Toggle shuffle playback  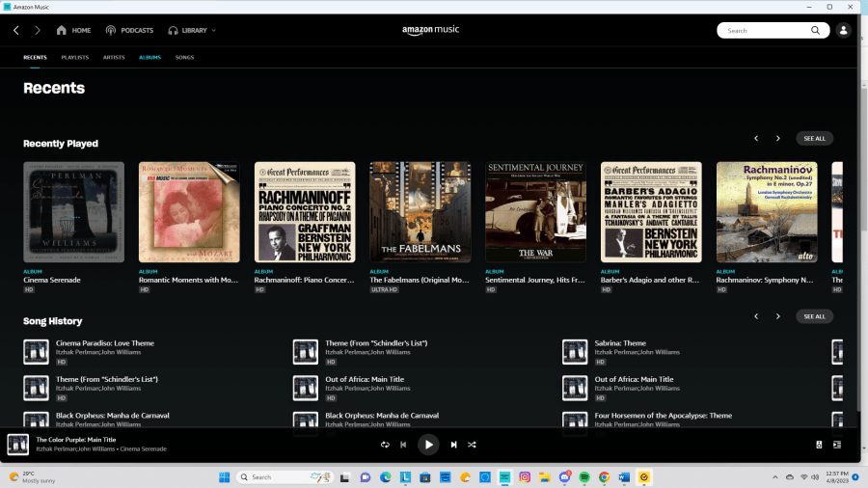pos(472,445)
